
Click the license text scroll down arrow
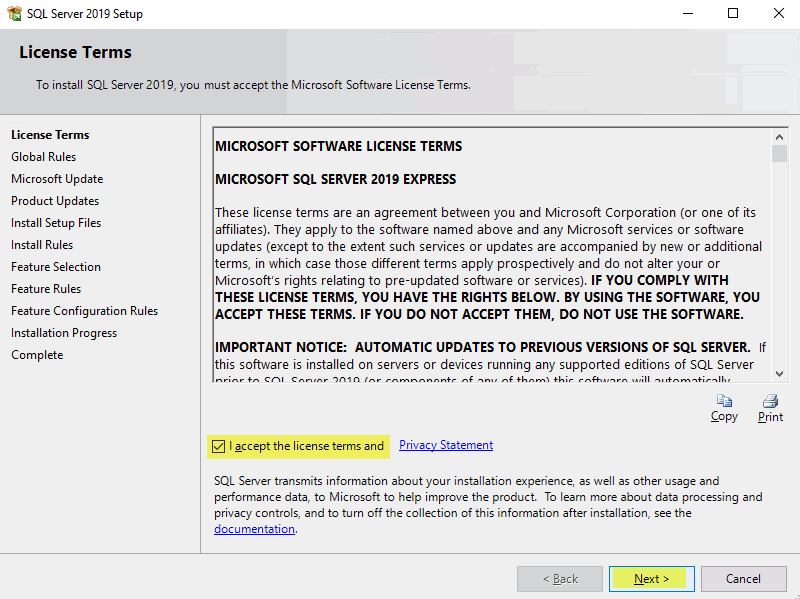coord(779,373)
